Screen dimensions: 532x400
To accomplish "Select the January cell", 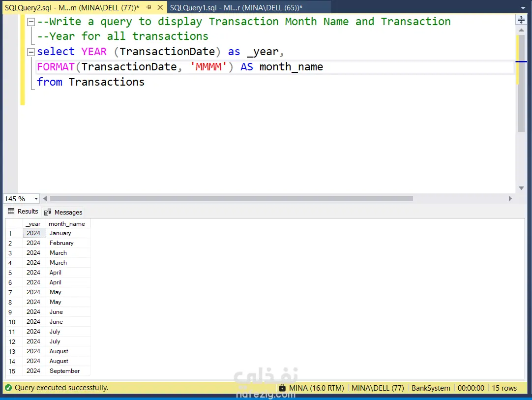I will click(x=68, y=233).
